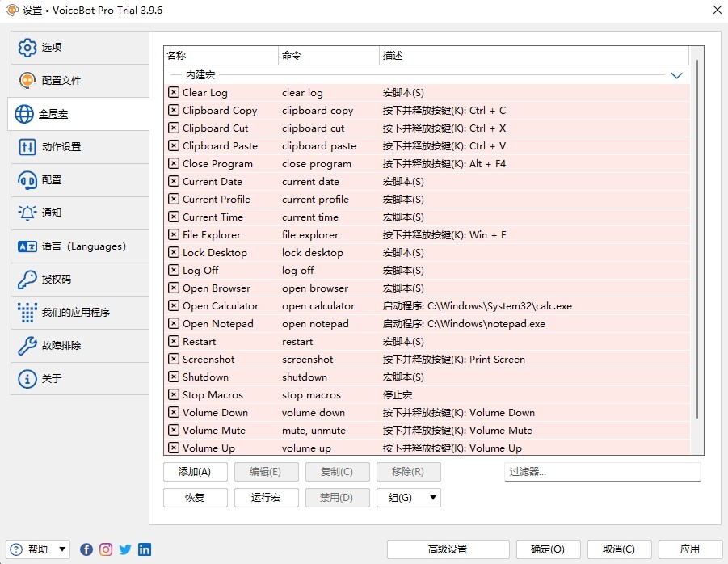
Task: Click the 高级设置 button
Action: point(448,549)
